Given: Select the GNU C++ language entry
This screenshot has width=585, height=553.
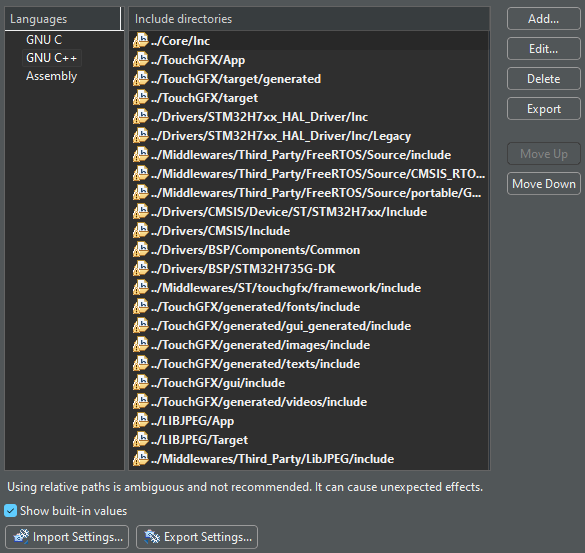Looking at the screenshot, I should click(x=51, y=58).
